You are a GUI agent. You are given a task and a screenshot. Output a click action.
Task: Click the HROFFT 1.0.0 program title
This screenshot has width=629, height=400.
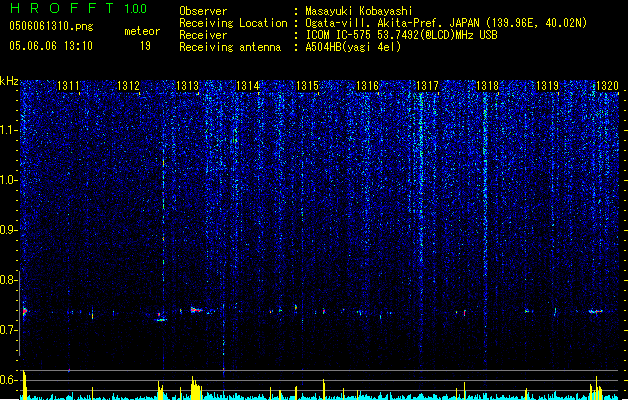[79, 8]
